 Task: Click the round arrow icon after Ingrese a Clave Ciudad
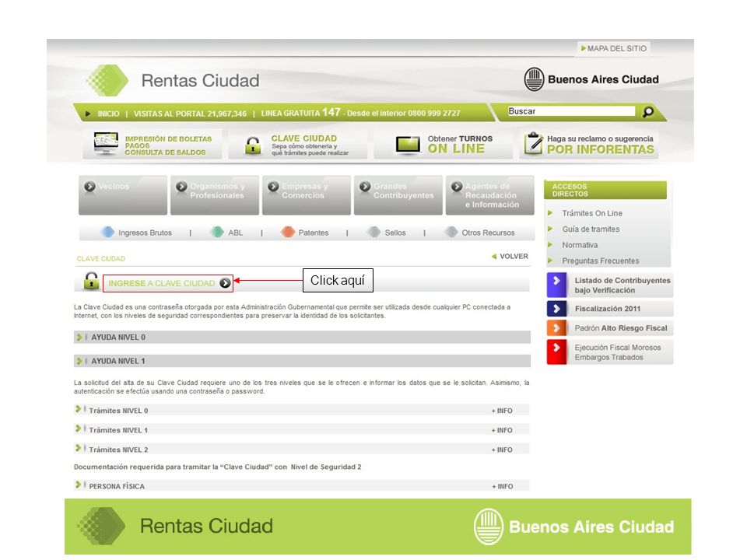click(225, 283)
